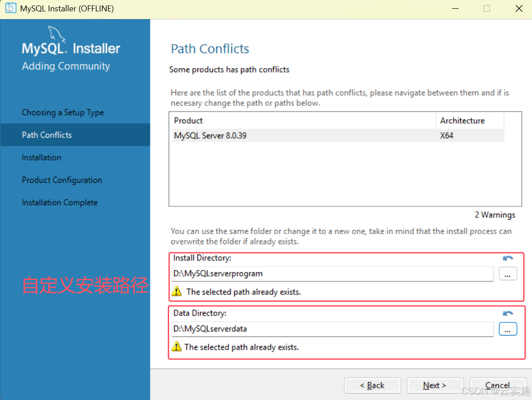Click the X64 architecture cell
Screen dimensions: 532x400
click(447, 136)
